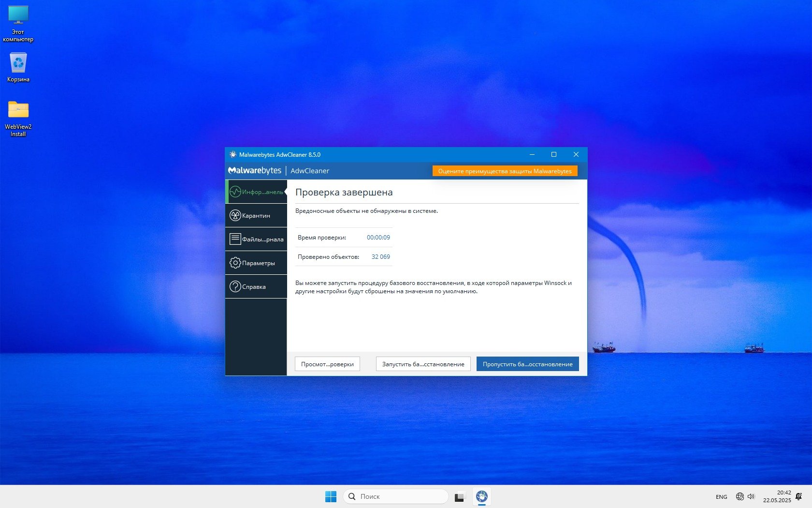Switch the ENG language indicator
812x508 pixels.
(721, 497)
